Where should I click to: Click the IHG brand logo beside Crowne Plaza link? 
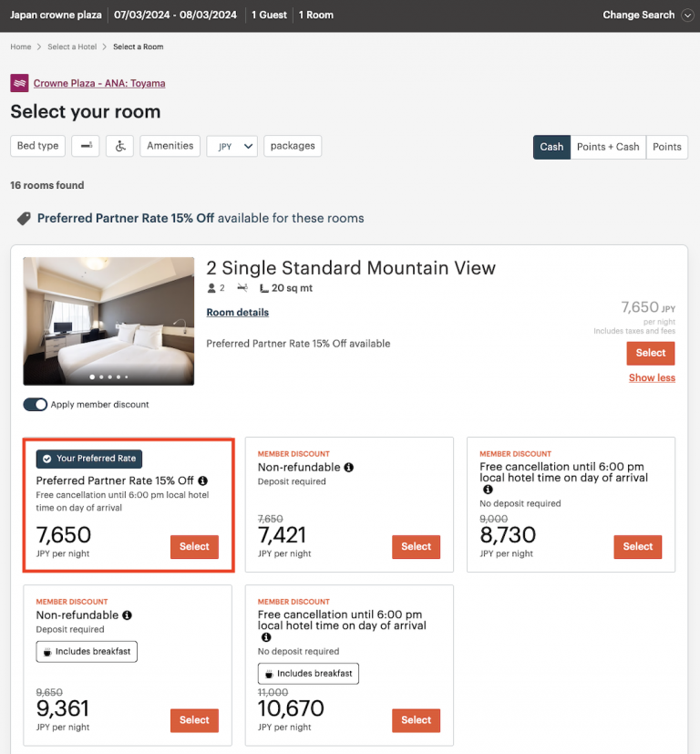18,83
